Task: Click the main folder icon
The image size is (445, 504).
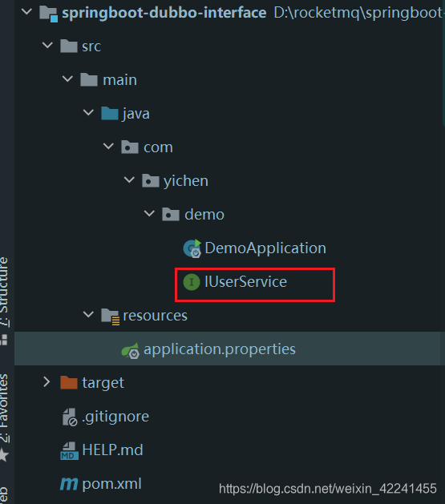Action: [89, 79]
